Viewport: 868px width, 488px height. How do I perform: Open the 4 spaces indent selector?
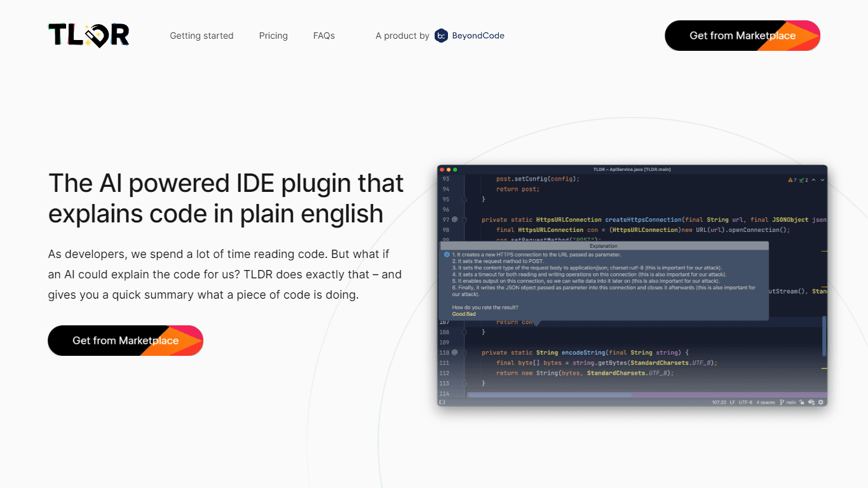coord(766,402)
